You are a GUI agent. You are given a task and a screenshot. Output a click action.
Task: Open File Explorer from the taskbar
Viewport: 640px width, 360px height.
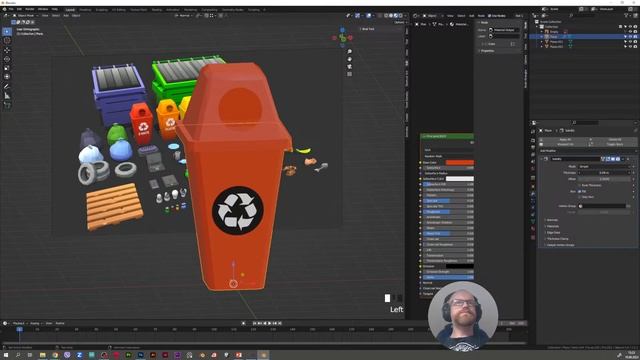click(x=42, y=355)
